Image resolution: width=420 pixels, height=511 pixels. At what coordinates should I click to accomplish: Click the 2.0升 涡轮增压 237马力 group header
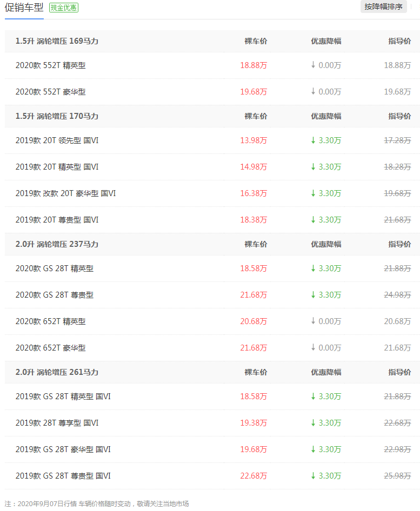[x=57, y=244]
